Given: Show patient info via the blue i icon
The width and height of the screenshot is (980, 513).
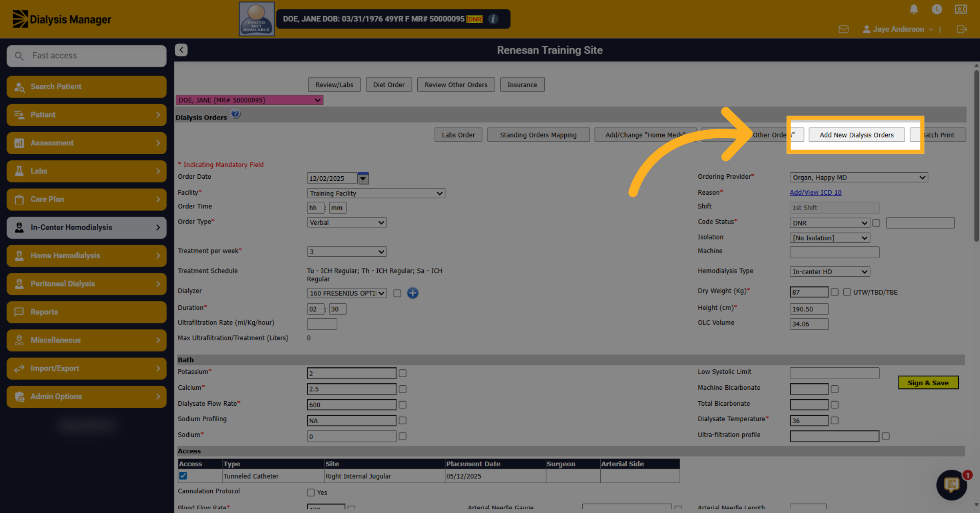Looking at the screenshot, I should tap(493, 19).
